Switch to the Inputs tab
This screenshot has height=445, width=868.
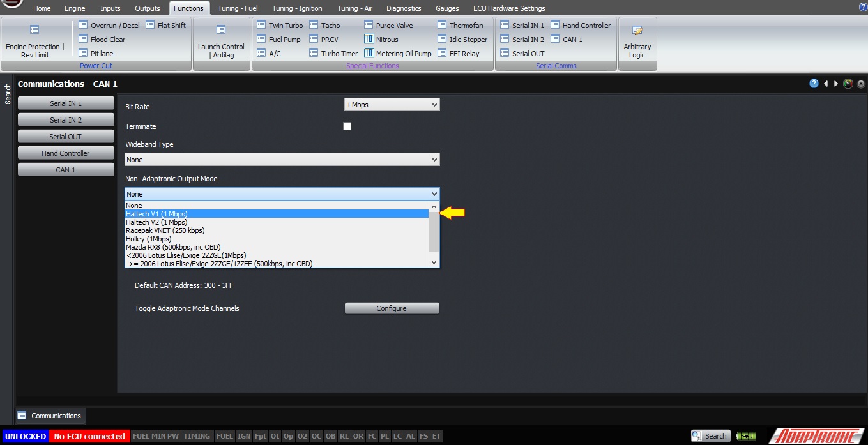[x=110, y=8]
